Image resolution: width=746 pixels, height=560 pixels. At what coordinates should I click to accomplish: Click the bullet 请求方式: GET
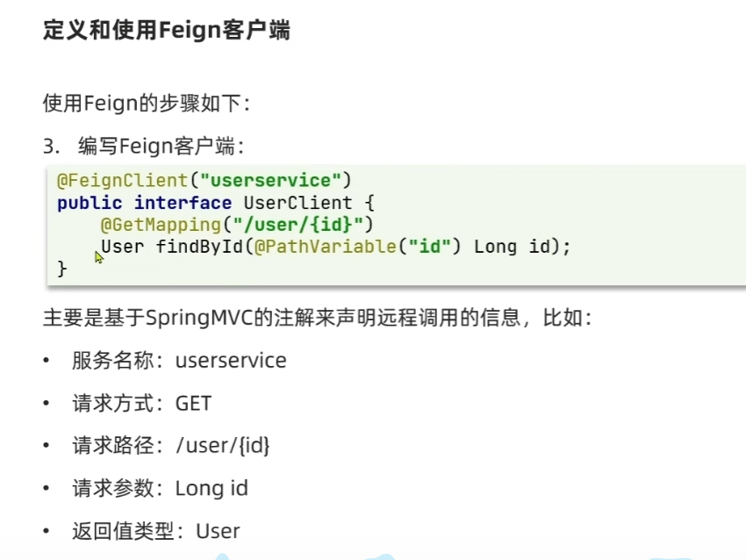(142, 403)
